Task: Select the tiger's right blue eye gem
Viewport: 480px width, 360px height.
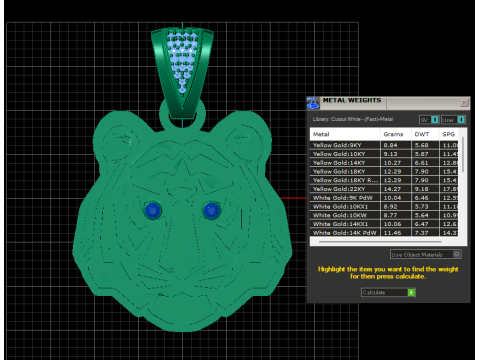Action: click(211, 211)
